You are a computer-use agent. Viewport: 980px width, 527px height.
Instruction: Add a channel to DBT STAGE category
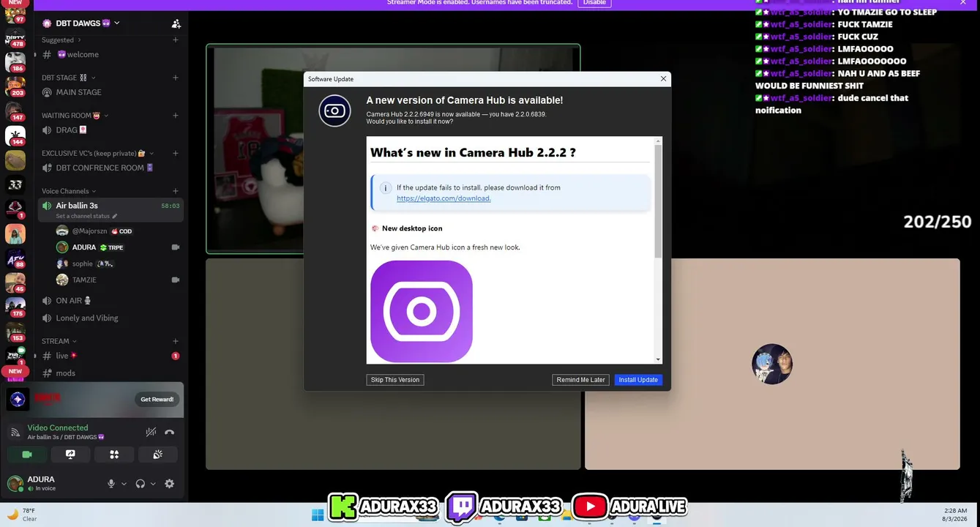tap(176, 78)
